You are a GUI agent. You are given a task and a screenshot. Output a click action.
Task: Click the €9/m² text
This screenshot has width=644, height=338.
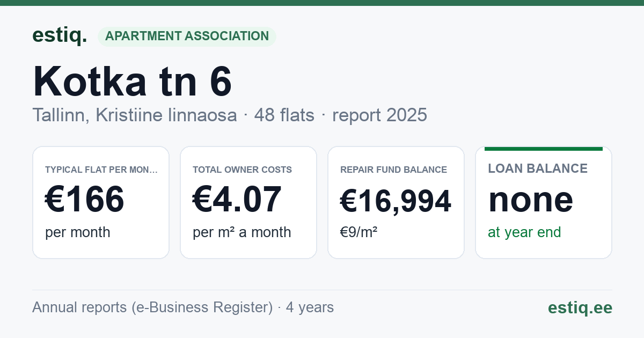pos(359,232)
